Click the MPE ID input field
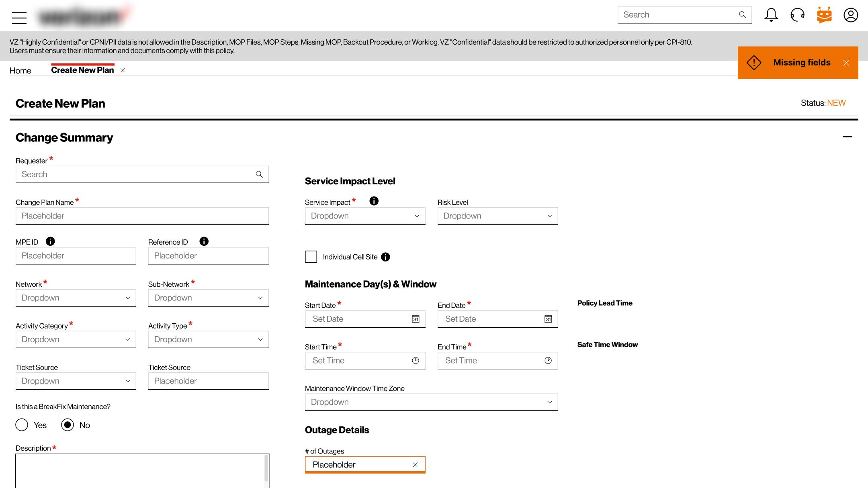 click(76, 256)
